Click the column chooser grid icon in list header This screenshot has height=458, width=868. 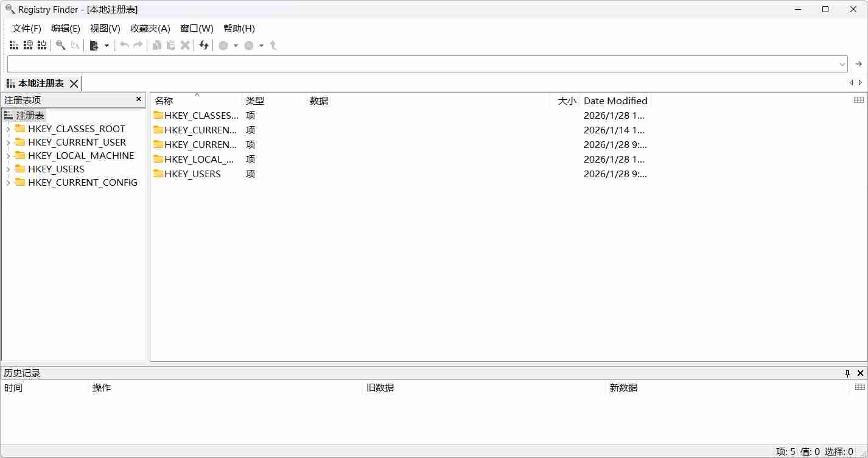[x=859, y=100]
